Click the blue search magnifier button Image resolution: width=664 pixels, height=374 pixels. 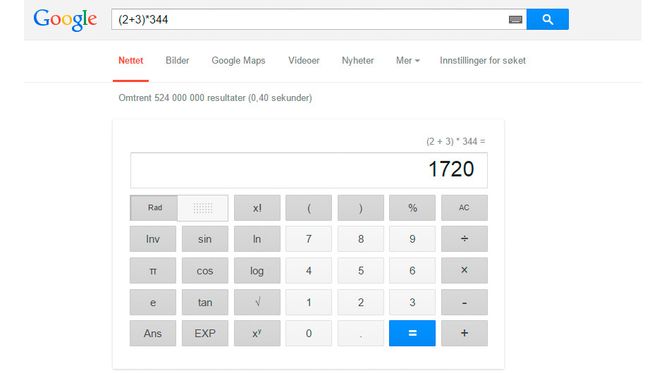(x=547, y=19)
